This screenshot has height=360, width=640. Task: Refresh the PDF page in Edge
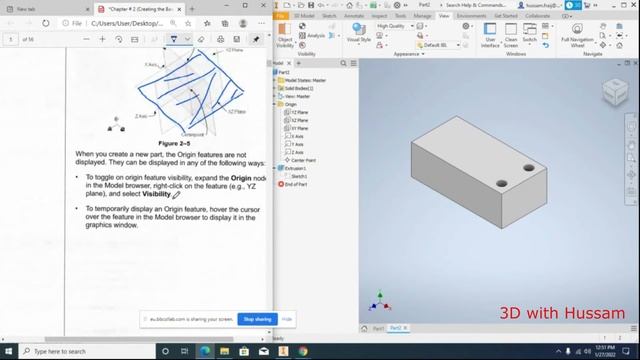pos(46,23)
